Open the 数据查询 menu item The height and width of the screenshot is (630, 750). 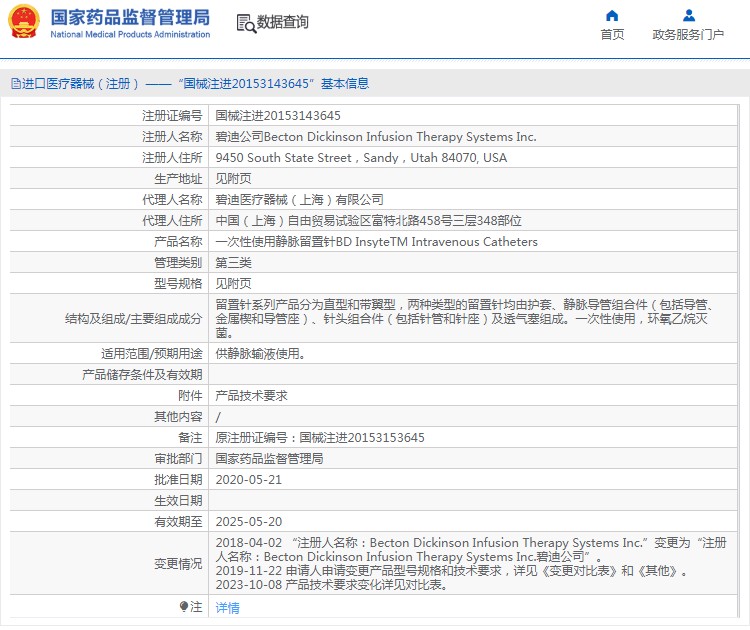tap(283, 22)
